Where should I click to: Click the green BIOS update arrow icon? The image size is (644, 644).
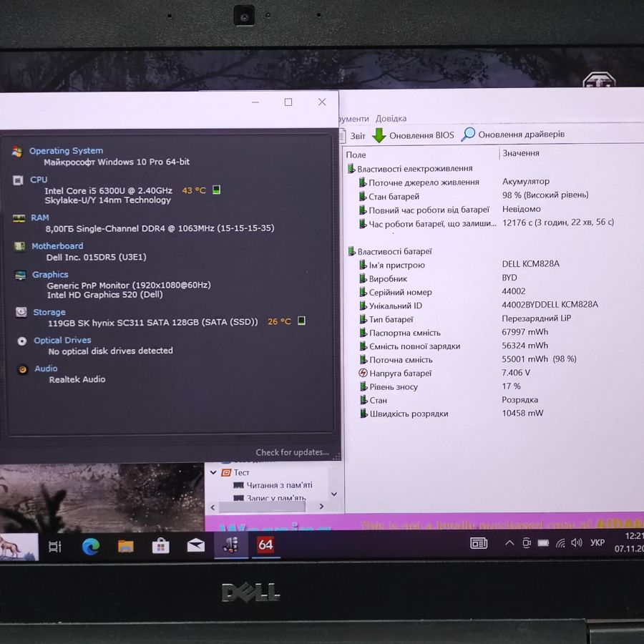click(x=379, y=135)
